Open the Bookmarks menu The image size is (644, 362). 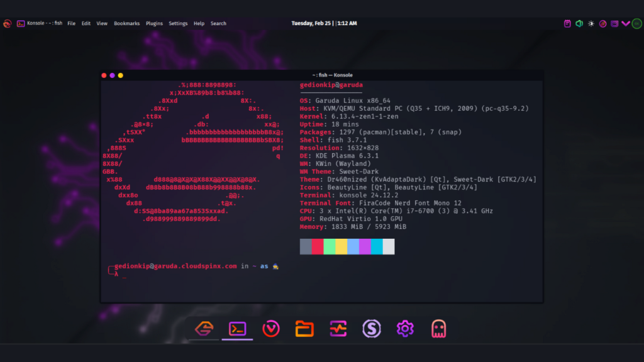click(126, 23)
